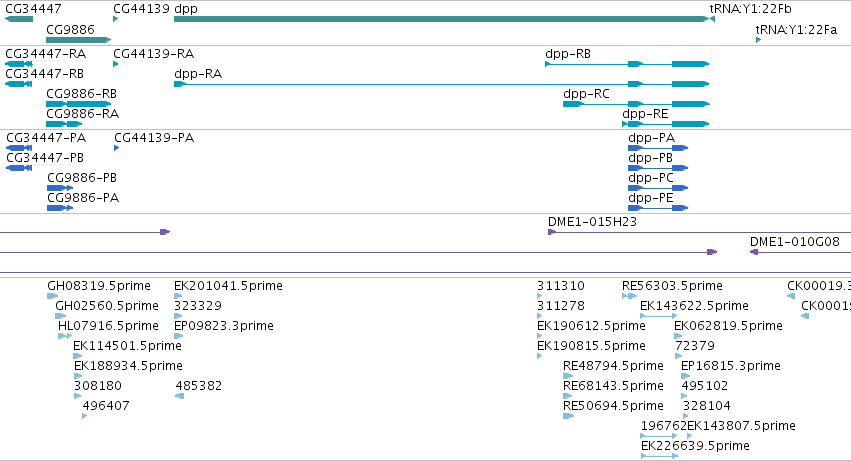This screenshot has height=461, width=851.
Task: Open transcript label dpp-RA
Action: point(198,74)
